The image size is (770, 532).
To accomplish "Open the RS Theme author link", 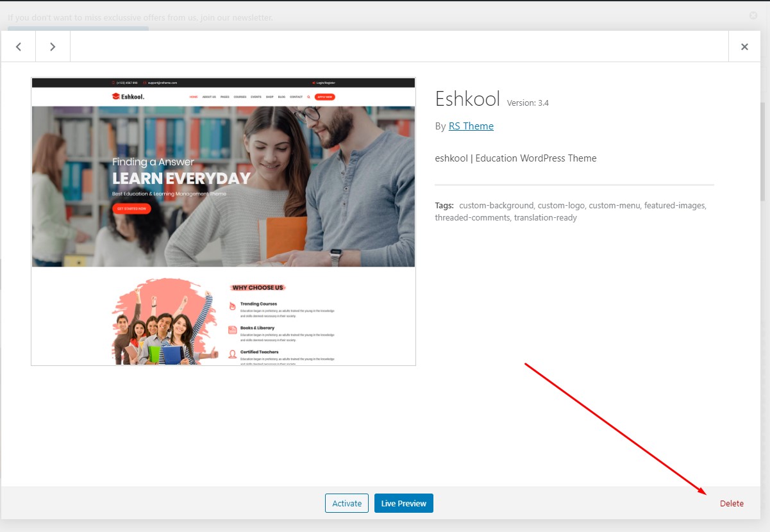I will 471,126.
